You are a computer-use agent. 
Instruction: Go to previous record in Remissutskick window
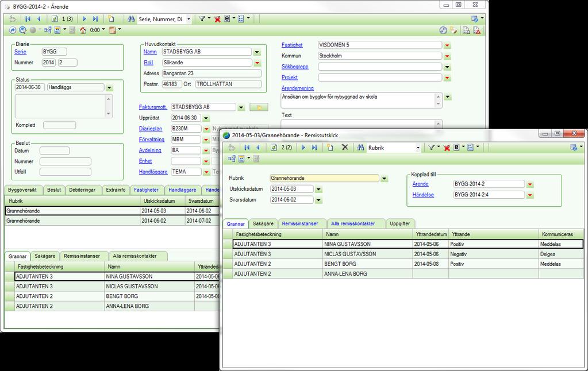pos(258,148)
